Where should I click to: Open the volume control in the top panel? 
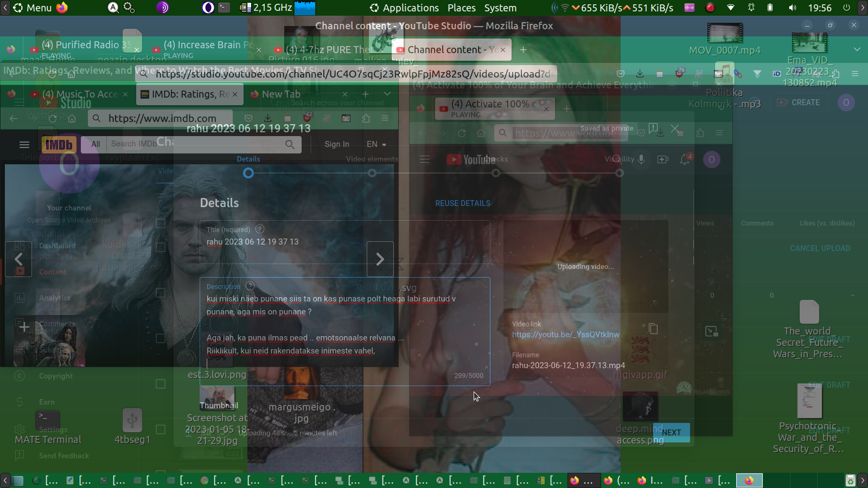pyautogui.click(x=793, y=8)
